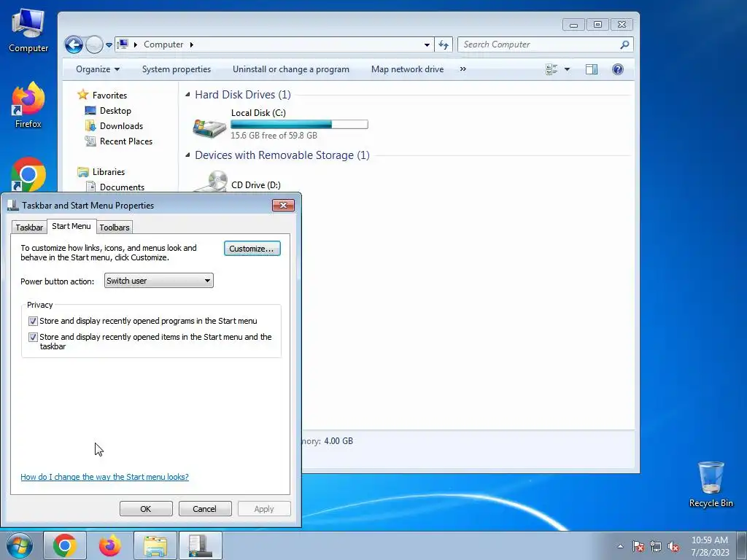Toggle storing recently opened items checkbox

coord(33,337)
